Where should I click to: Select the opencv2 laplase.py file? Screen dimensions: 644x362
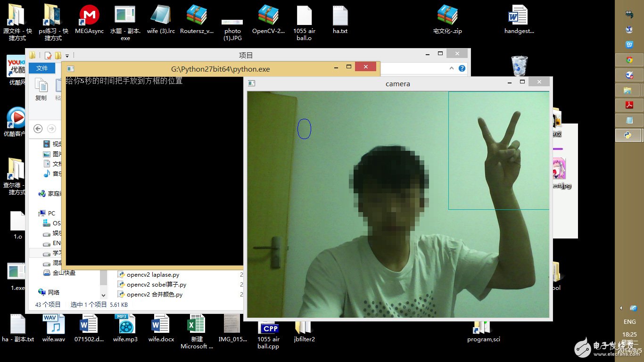coord(152,274)
